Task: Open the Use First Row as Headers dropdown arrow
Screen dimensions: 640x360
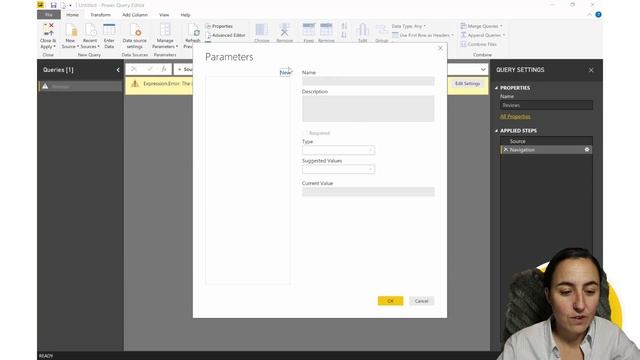Action: pos(452,35)
